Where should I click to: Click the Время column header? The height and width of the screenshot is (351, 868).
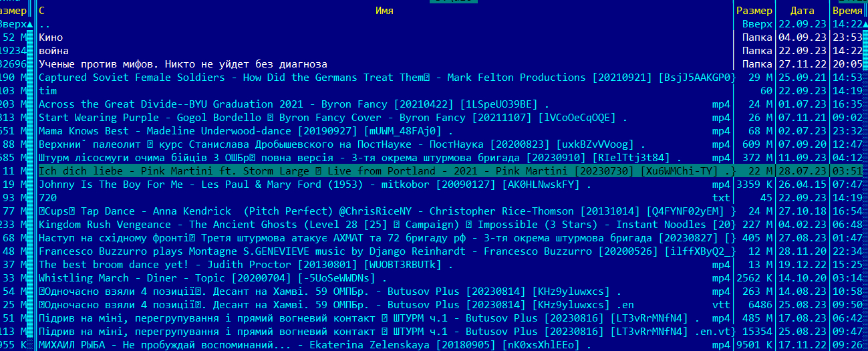tap(847, 11)
